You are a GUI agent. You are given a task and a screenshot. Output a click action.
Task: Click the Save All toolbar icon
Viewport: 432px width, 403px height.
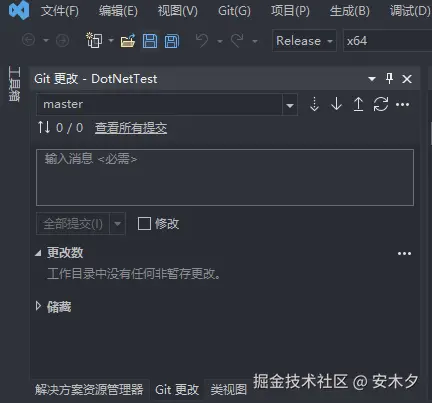point(172,41)
